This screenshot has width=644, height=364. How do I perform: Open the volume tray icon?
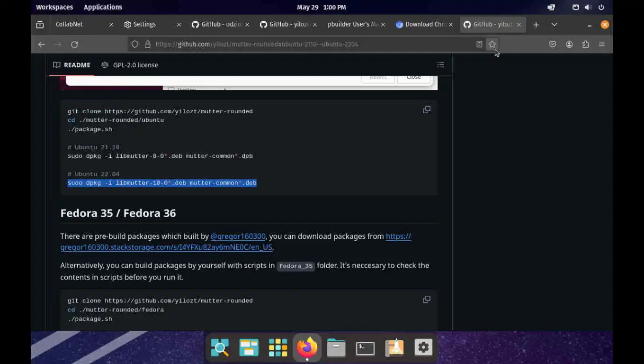click(588, 7)
